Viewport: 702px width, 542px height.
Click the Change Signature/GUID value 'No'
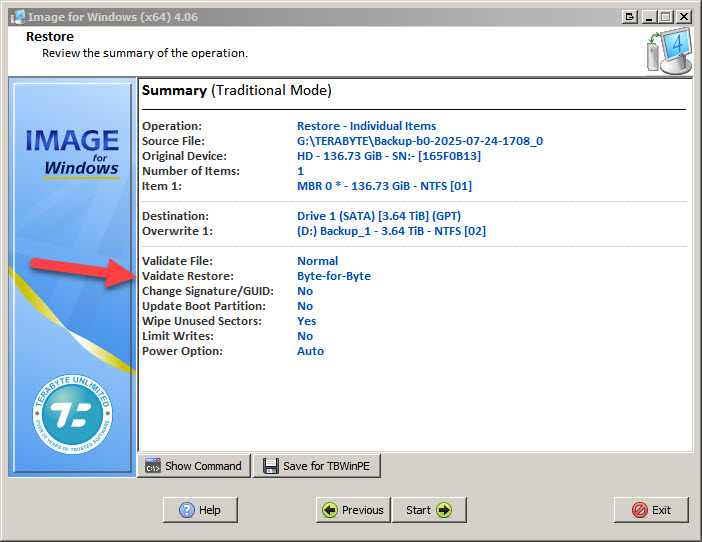coord(305,291)
